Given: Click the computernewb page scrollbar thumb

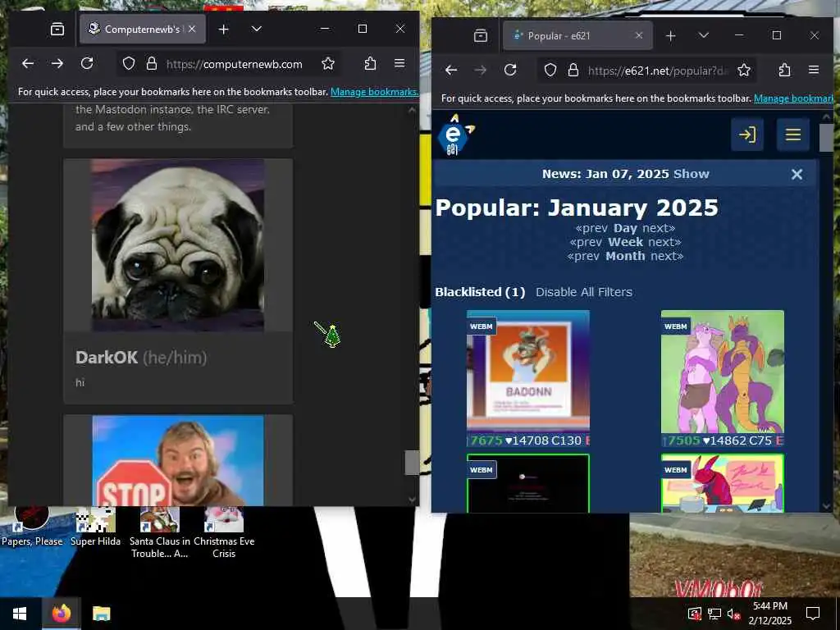Looking at the screenshot, I should click(x=412, y=463).
